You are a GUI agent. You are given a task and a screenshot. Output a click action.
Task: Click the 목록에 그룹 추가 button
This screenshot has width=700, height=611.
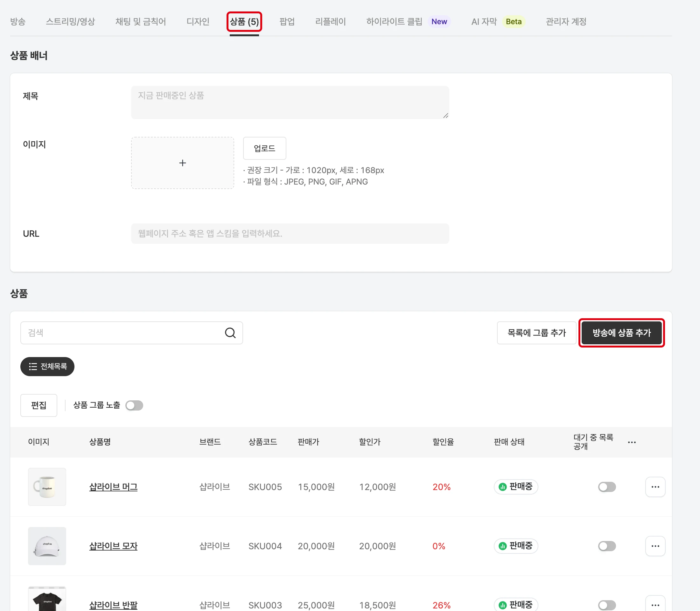tap(536, 333)
